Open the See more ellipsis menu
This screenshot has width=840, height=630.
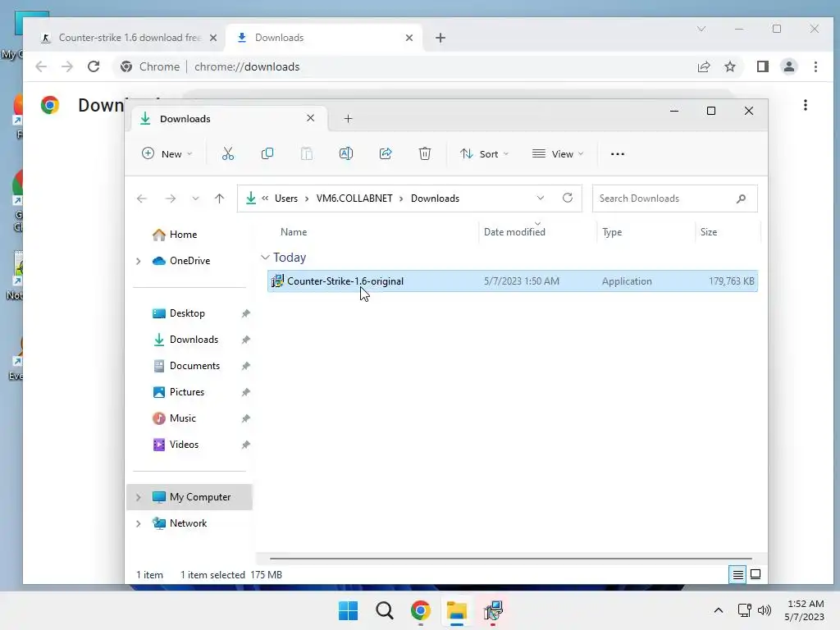(x=617, y=153)
